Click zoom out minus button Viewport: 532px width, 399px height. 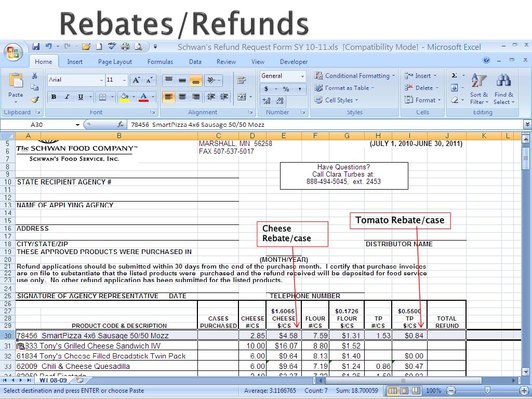[x=451, y=391]
